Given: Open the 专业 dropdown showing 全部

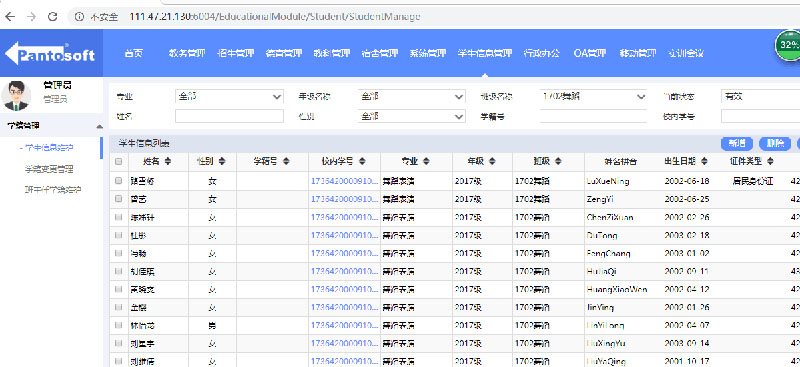Looking at the screenshot, I should click(x=229, y=96).
